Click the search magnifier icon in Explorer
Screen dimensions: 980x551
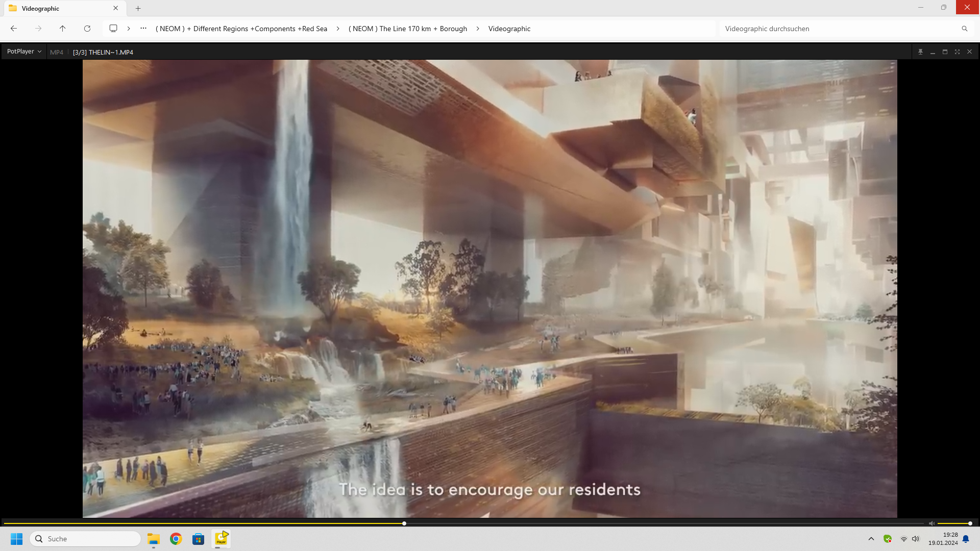pos(965,29)
